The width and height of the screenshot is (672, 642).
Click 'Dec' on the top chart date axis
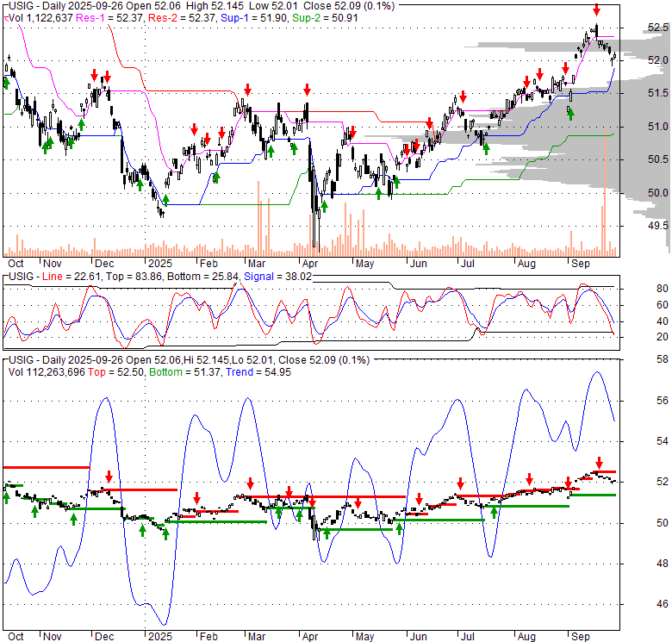coord(104,264)
